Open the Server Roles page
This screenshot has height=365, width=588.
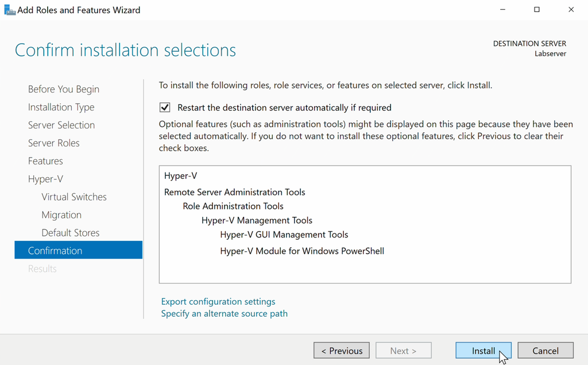(x=54, y=143)
